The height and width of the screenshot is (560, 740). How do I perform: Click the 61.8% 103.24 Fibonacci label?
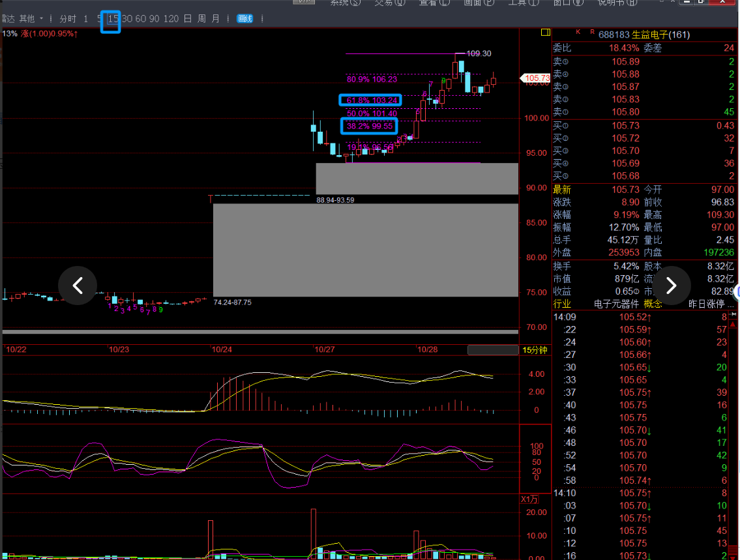[372, 100]
